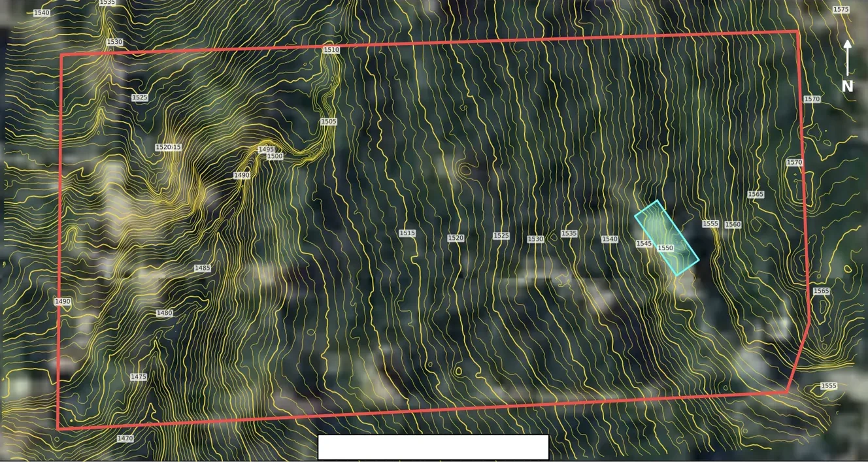Select the 1575 elevation label
This screenshot has width=868, height=462.
841,10
